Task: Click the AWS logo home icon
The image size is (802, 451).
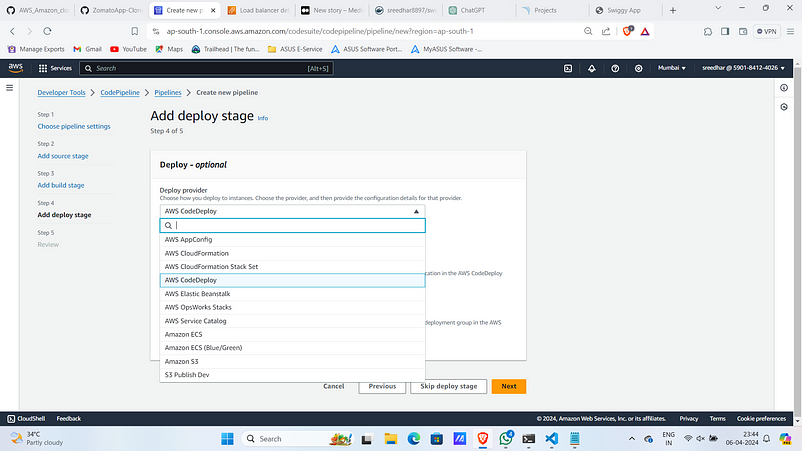Action: [15, 68]
